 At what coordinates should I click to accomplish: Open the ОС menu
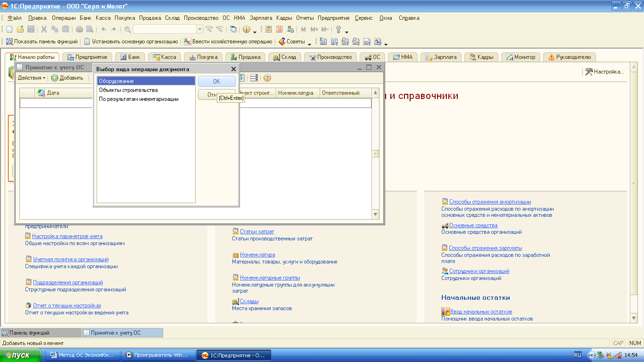pyautogui.click(x=226, y=18)
